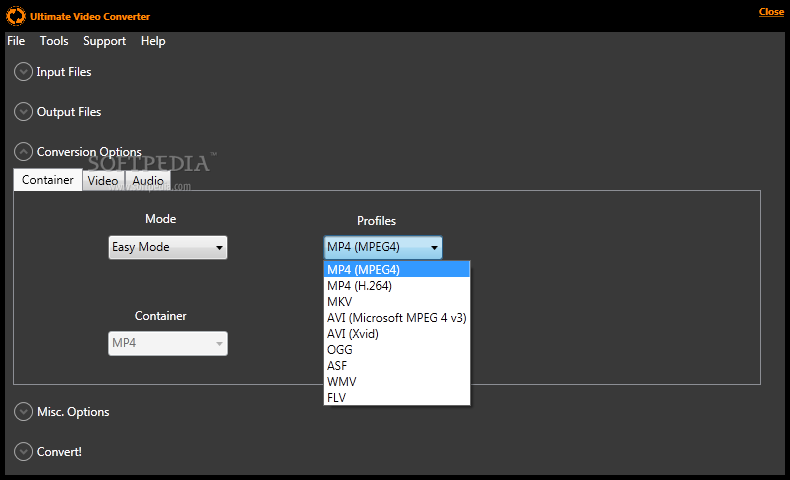The width and height of the screenshot is (790, 480).
Task: Open the Tools menu
Action: point(54,41)
